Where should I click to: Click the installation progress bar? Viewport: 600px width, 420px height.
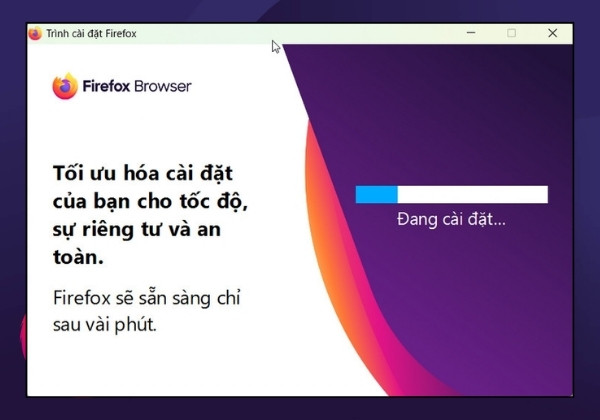click(x=452, y=194)
